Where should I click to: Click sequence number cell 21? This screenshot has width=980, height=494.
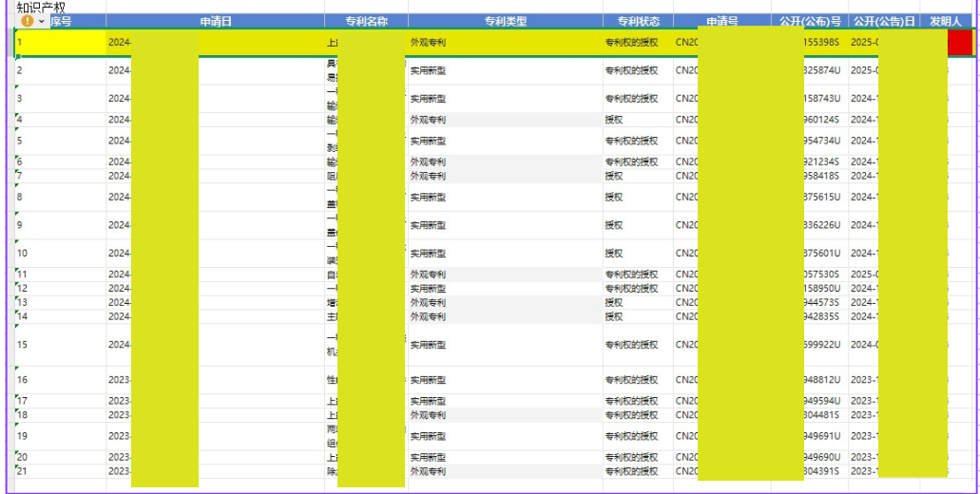tap(61, 471)
